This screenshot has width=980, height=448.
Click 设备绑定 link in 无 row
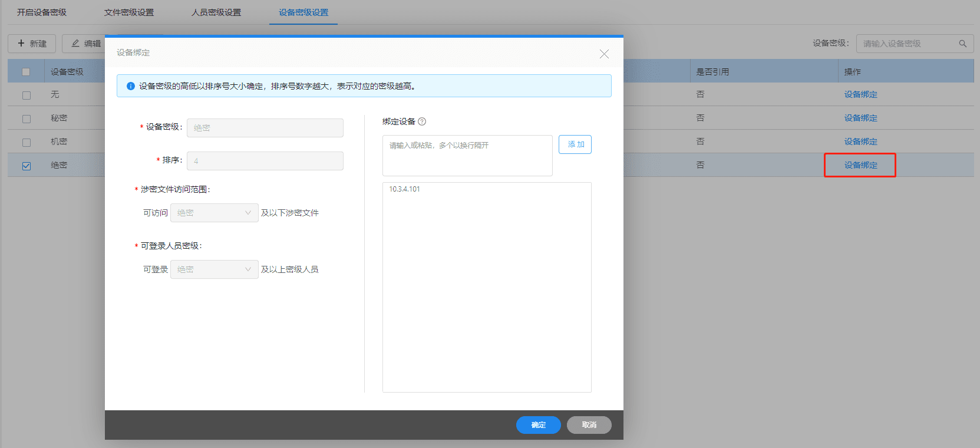coord(860,94)
